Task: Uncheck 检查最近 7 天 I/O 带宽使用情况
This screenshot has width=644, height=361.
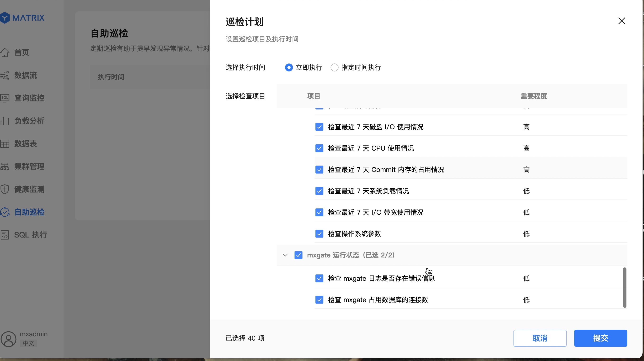Action: point(319,212)
